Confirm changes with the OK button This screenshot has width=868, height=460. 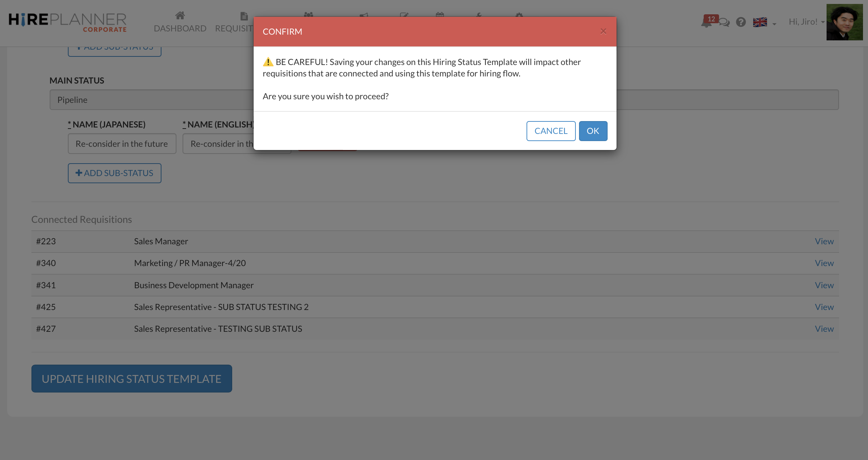pos(593,131)
